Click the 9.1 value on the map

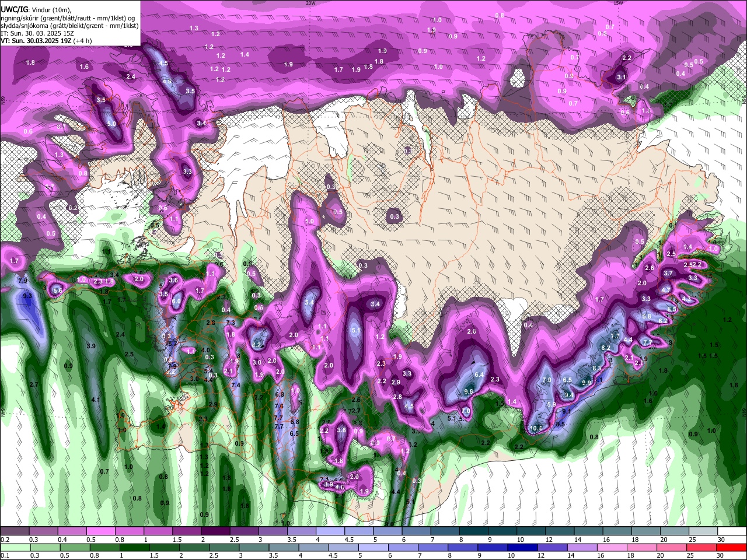tap(566, 411)
